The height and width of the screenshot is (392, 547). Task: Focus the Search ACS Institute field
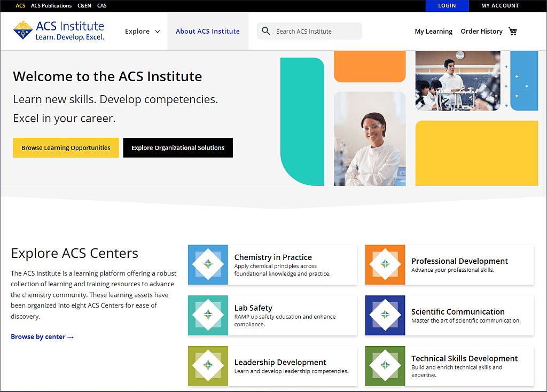(x=315, y=32)
